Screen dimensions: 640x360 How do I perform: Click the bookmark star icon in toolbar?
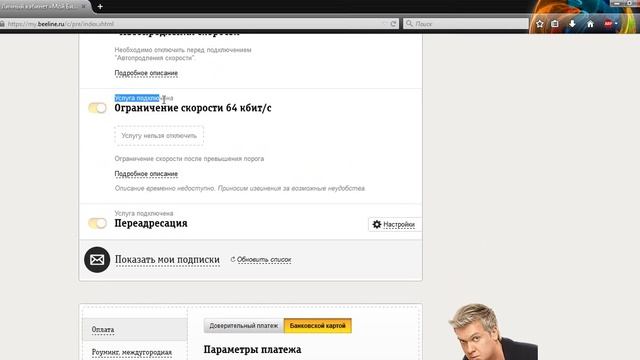coord(540,24)
